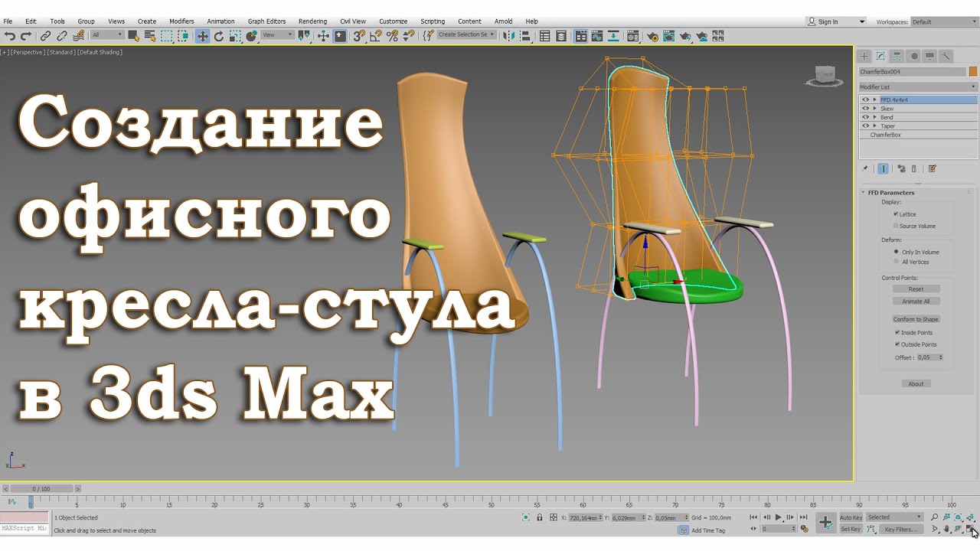Open the Scripting menu

point(433,21)
